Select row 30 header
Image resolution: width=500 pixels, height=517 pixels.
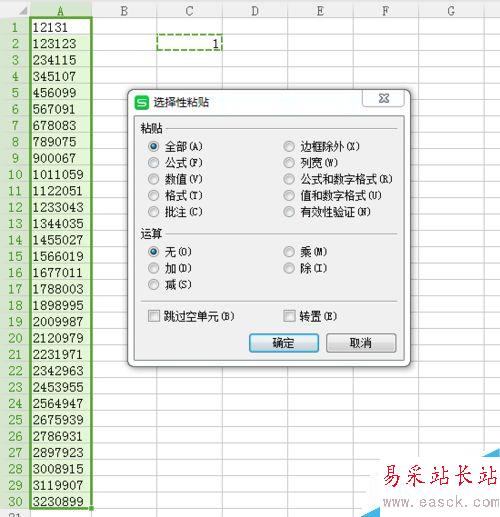coord(15,501)
